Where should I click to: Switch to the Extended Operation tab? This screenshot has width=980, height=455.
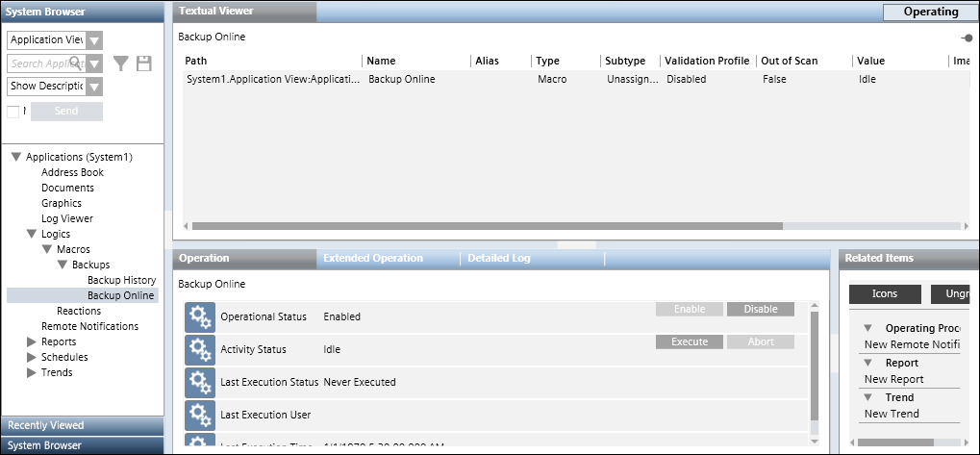pyautogui.click(x=373, y=259)
